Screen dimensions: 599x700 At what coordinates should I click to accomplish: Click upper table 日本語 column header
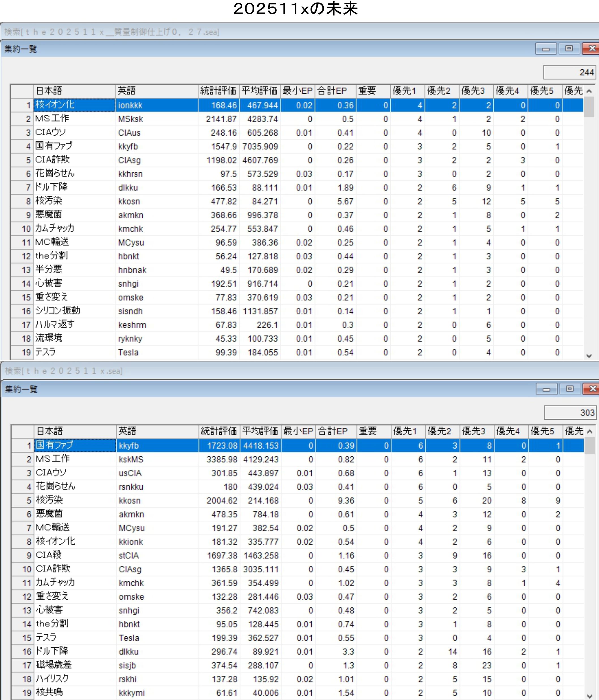(x=74, y=91)
